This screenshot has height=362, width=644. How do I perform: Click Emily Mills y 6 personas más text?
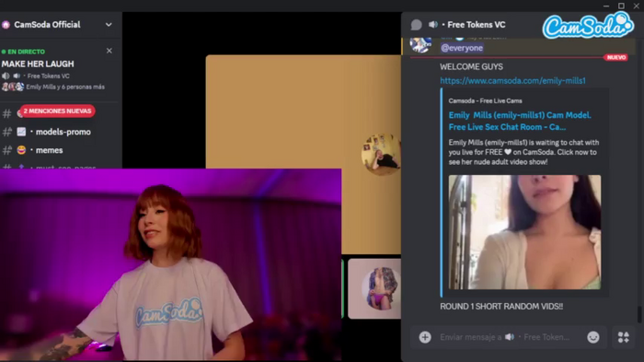tap(65, 88)
